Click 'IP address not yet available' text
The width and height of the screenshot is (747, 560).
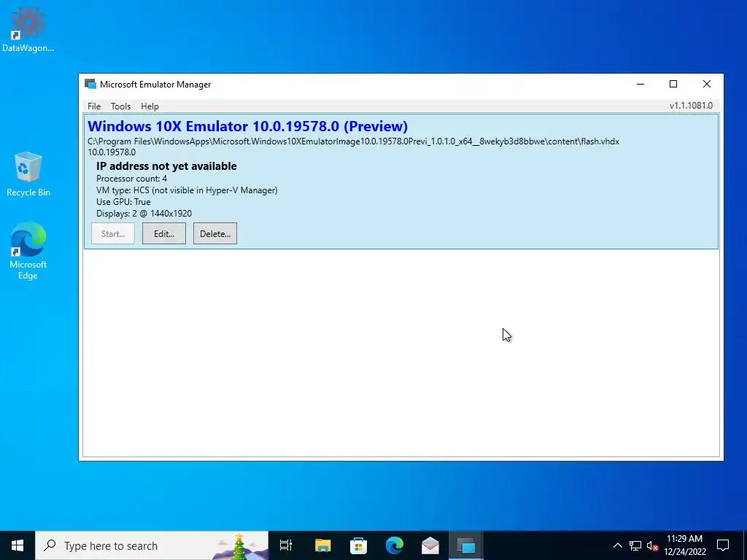tap(166, 166)
